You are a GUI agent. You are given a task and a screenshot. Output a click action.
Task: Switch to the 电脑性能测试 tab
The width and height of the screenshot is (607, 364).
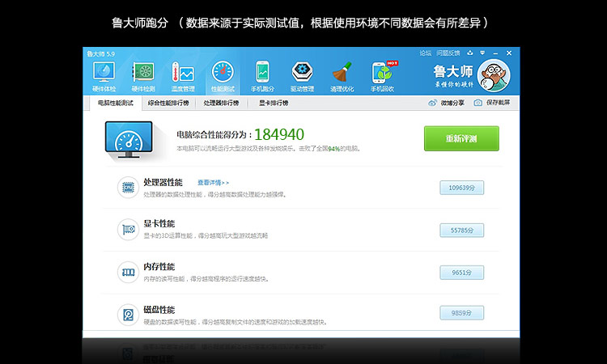point(116,103)
